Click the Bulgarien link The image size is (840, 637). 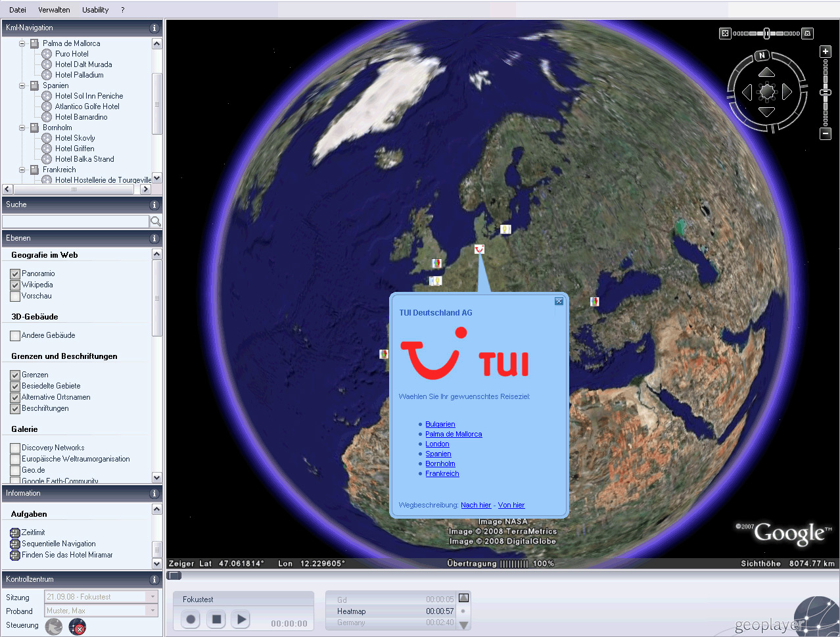click(x=440, y=425)
